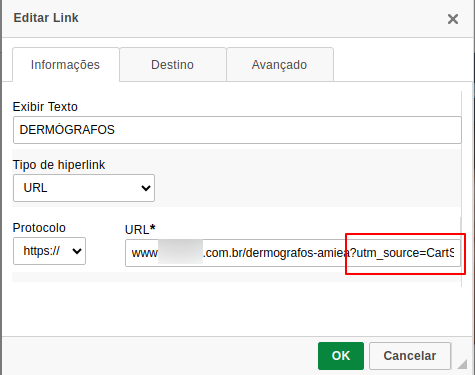
Task: Click the Cancelar button
Action: click(x=410, y=356)
